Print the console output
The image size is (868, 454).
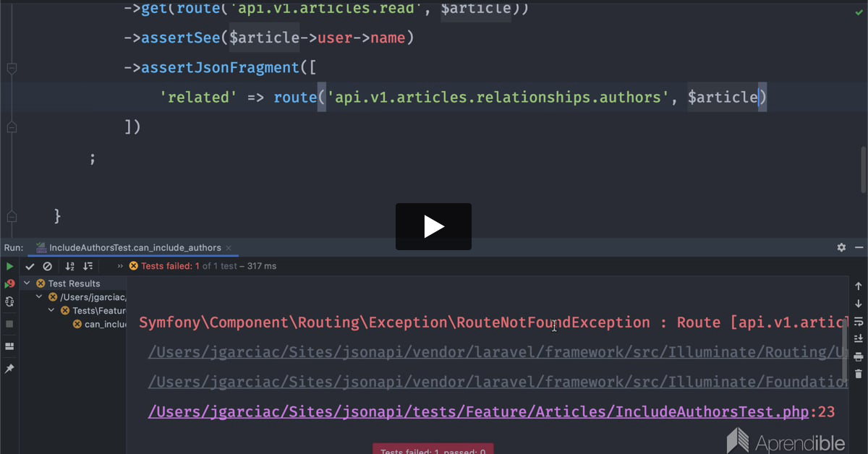pyautogui.click(x=859, y=356)
